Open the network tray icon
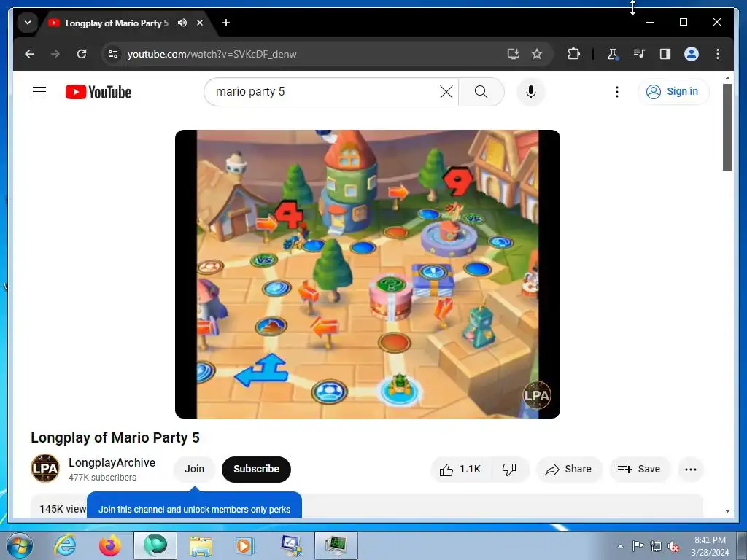Viewport: 747px width, 560px height. tap(656, 546)
